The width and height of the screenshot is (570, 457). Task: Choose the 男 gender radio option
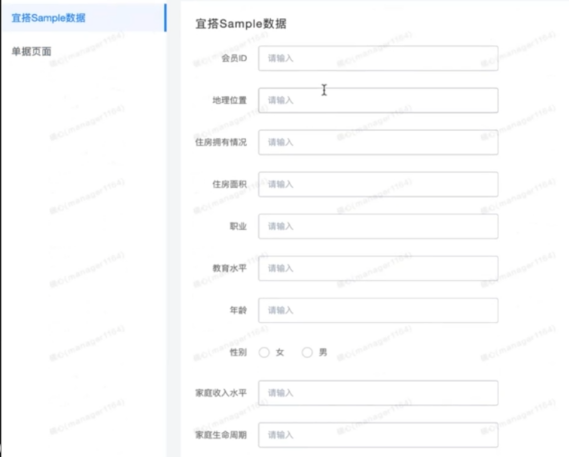(x=307, y=352)
